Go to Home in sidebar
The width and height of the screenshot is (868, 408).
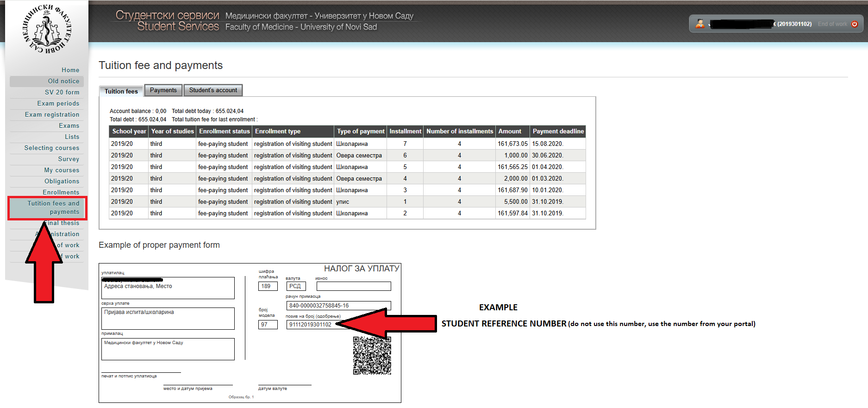click(x=70, y=70)
